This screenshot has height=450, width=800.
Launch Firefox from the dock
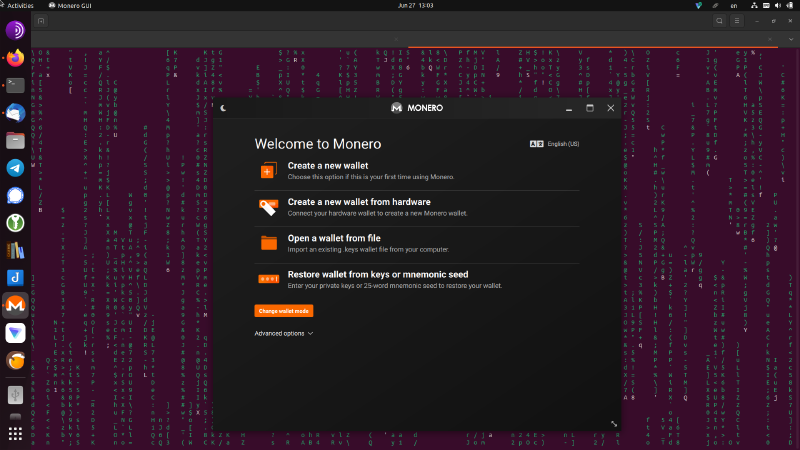click(x=15, y=58)
